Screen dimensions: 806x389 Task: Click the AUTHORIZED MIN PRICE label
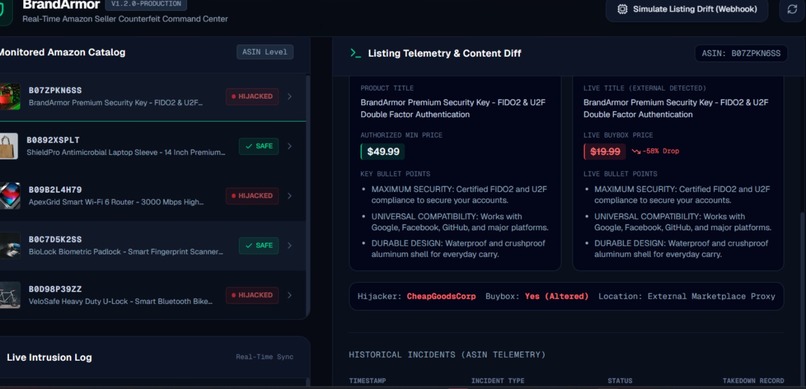(x=401, y=135)
